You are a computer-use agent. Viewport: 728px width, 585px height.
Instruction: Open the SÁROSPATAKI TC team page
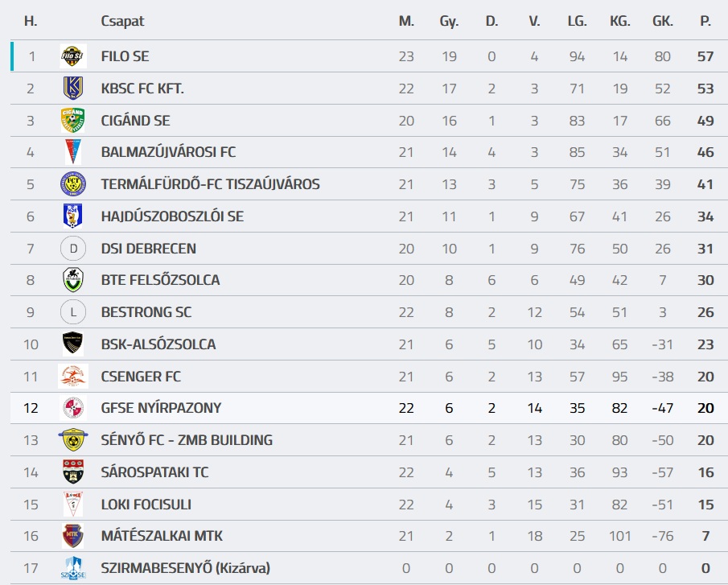click(x=154, y=472)
